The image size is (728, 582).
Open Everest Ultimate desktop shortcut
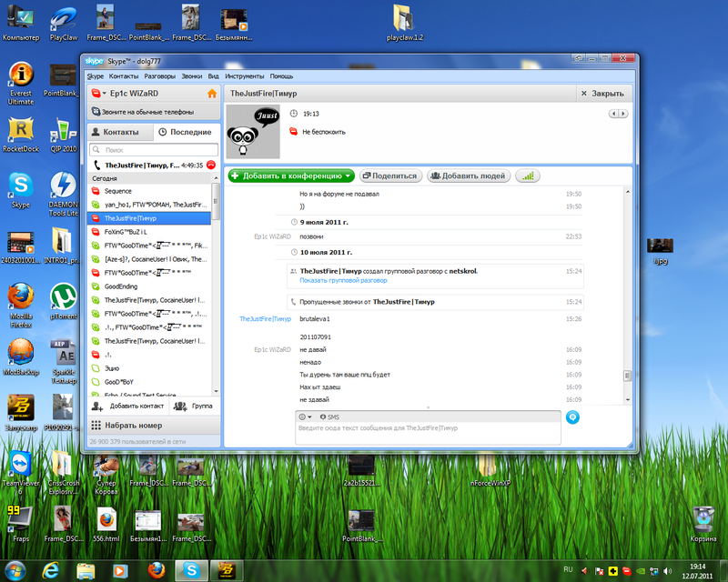[x=21, y=83]
